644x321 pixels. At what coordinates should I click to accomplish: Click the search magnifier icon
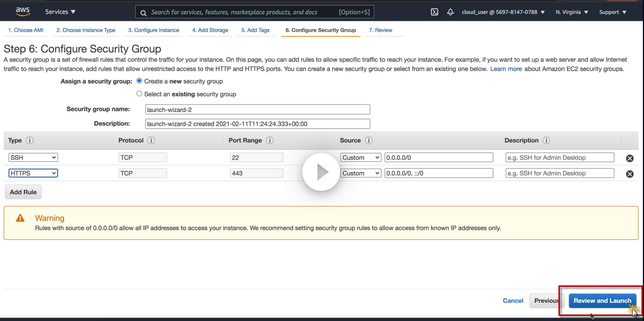(143, 13)
